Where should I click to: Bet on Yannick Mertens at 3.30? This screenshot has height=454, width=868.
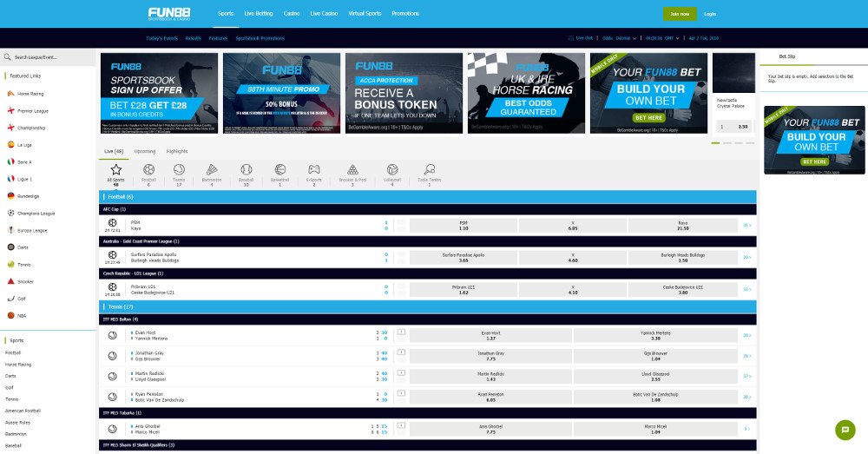point(655,336)
